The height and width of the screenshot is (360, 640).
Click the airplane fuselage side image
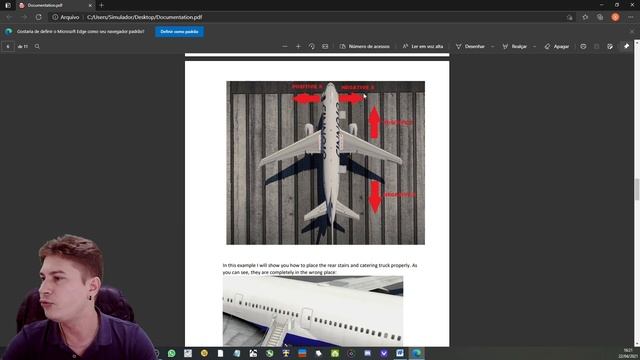point(313,311)
